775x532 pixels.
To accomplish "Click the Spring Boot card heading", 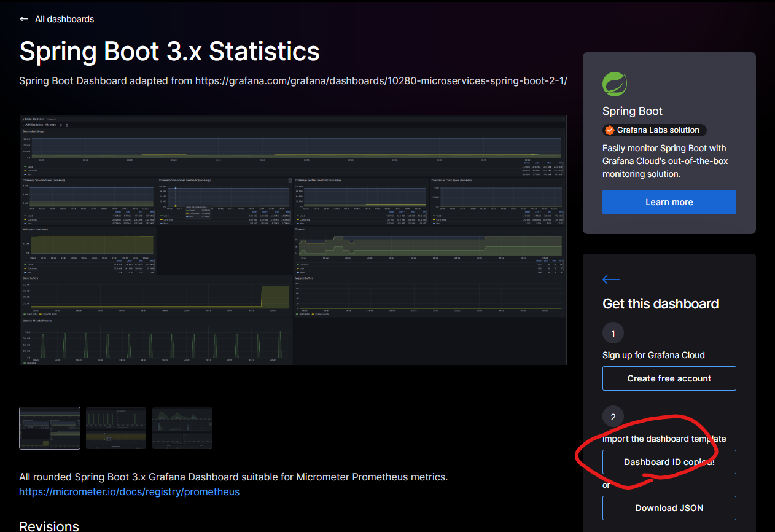I will [x=633, y=111].
